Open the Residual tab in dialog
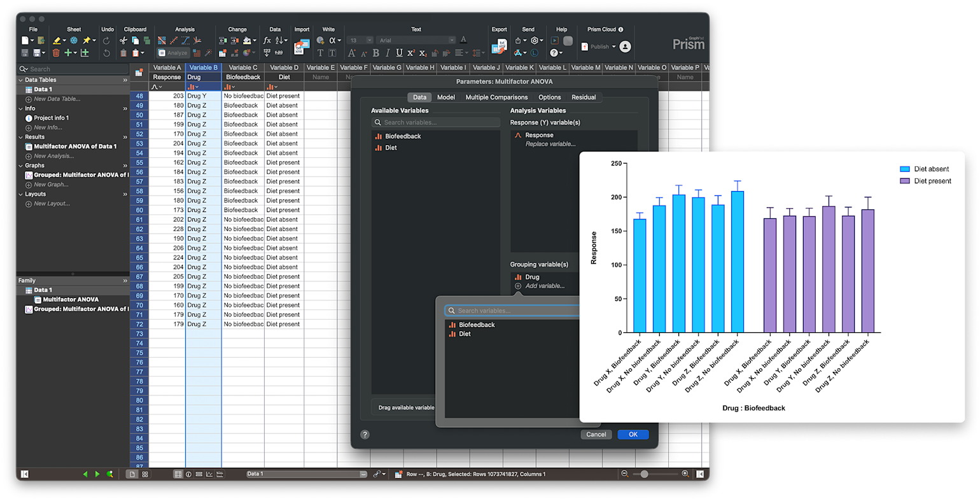The height and width of the screenshot is (501, 980). coord(584,97)
